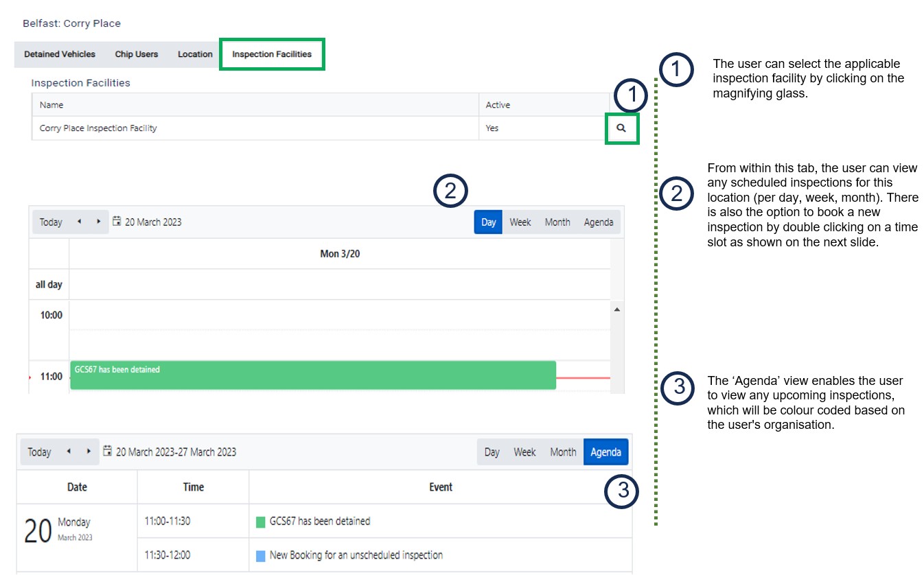Screen dimensions: 924x575
Task: Click scroll up arrow of day calendar
Action: coord(616,310)
